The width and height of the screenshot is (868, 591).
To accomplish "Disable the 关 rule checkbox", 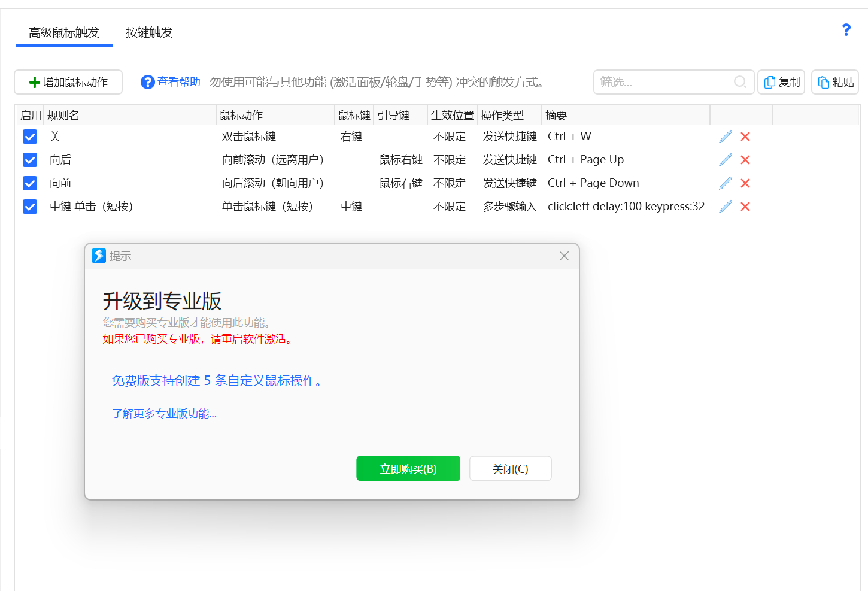I will click(30, 137).
